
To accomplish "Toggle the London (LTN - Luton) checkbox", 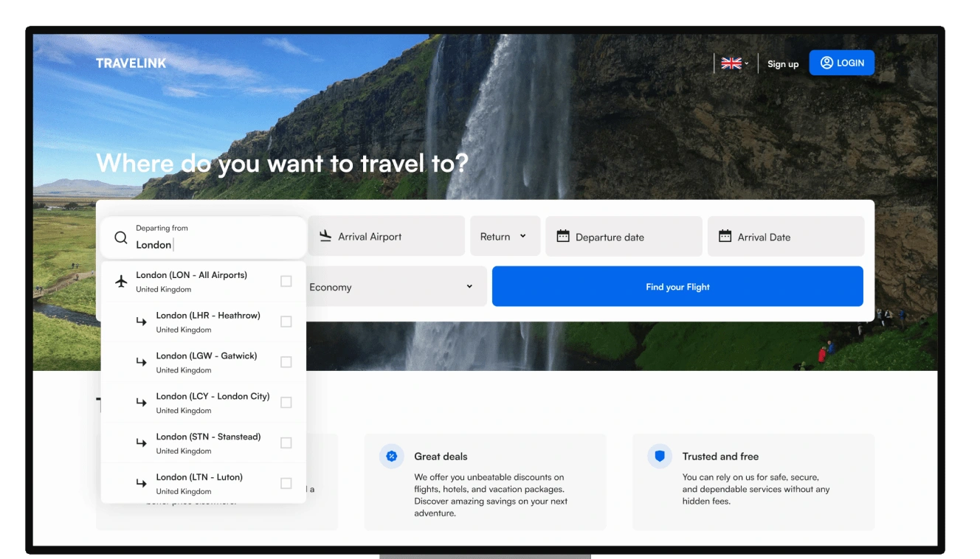I will click(286, 484).
